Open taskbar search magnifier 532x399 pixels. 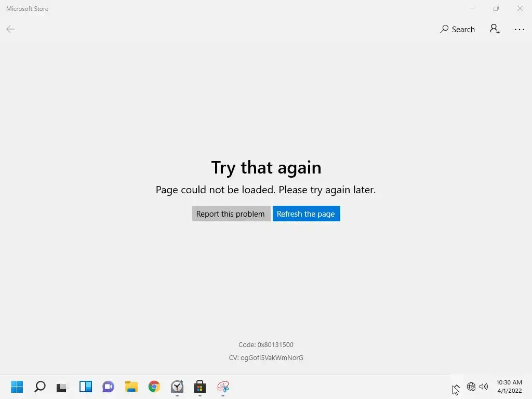pos(39,387)
